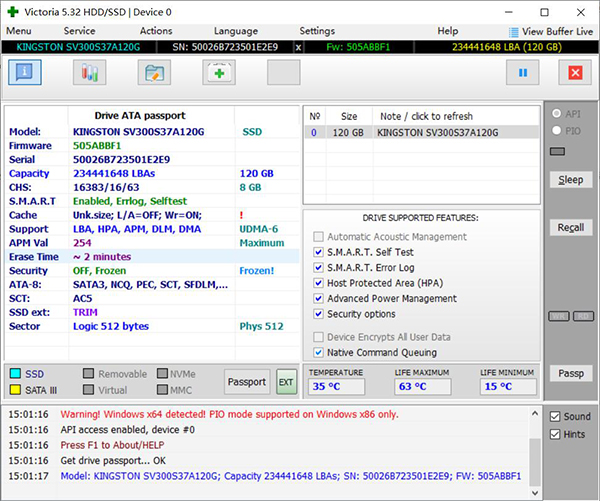Open the Test & Repair toolbar icon
600x501 pixels.
click(154, 73)
